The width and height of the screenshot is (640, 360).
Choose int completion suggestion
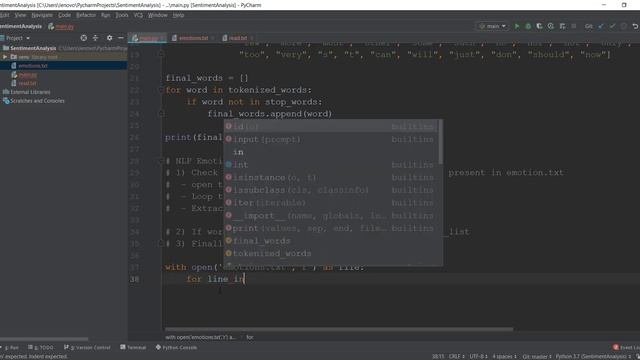pyautogui.click(x=330, y=164)
